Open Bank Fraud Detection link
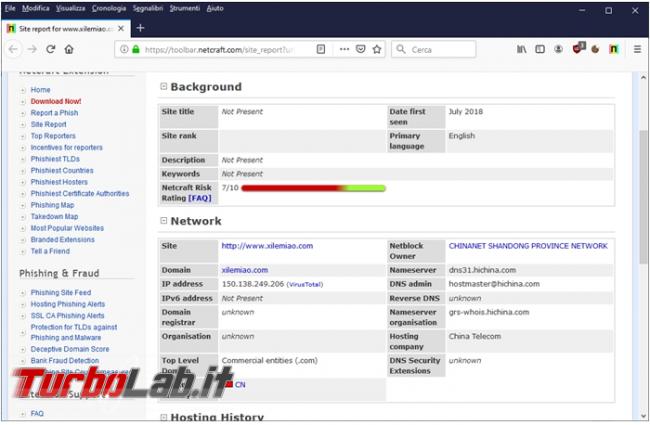The width and height of the screenshot is (650, 425). click(x=65, y=361)
